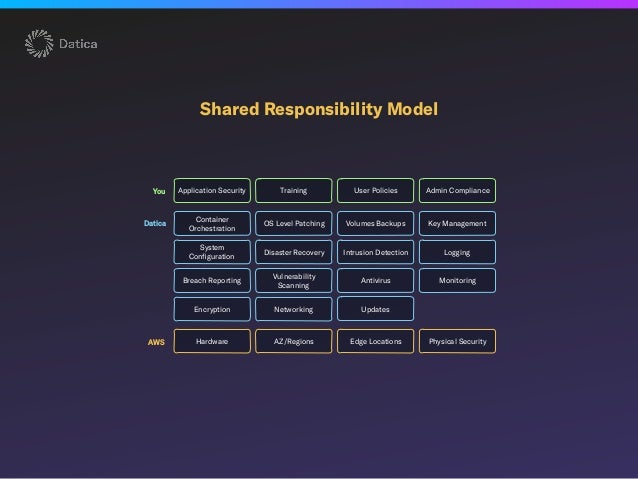Viewport: 638px width, 479px height.
Task: Select the Shared Responsibility Model title
Action: [x=319, y=109]
